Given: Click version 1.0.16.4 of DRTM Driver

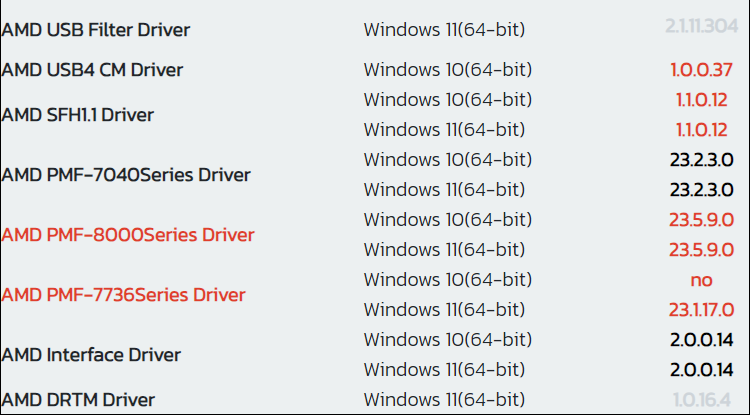Looking at the screenshot, I should pyautogui.click(x=702, y=400).
